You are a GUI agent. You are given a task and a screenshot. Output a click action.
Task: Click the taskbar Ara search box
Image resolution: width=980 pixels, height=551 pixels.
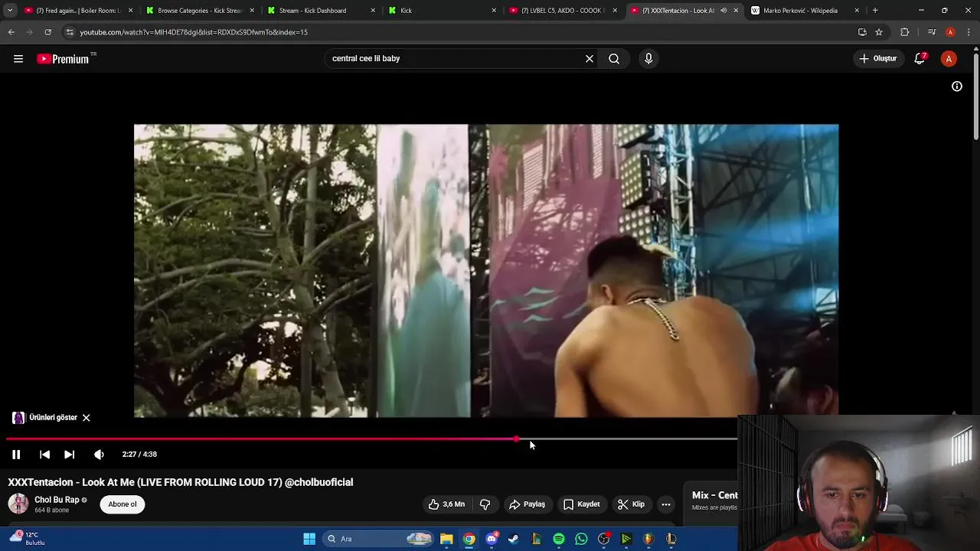pos(379,539)
